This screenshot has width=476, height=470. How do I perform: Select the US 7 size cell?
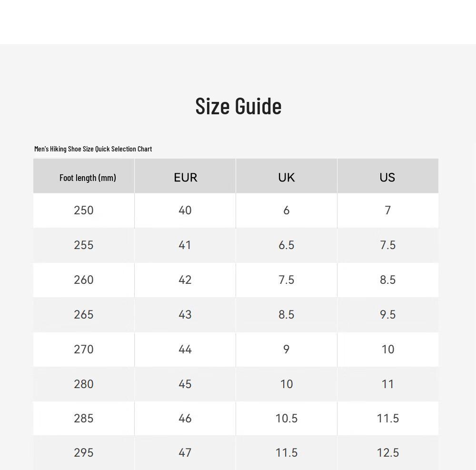387,210
